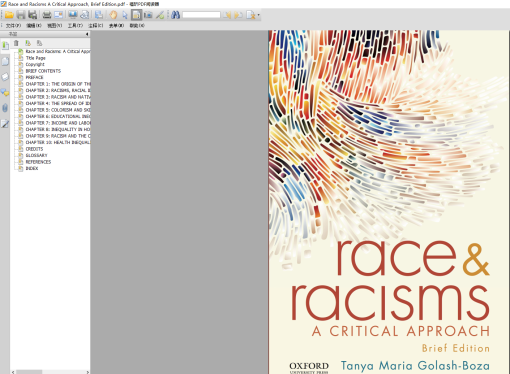Viewport: 510px width, 374px height.
Task: Click the bookmarks panel horizontal scrollbar
Action: tap(50, 372)
